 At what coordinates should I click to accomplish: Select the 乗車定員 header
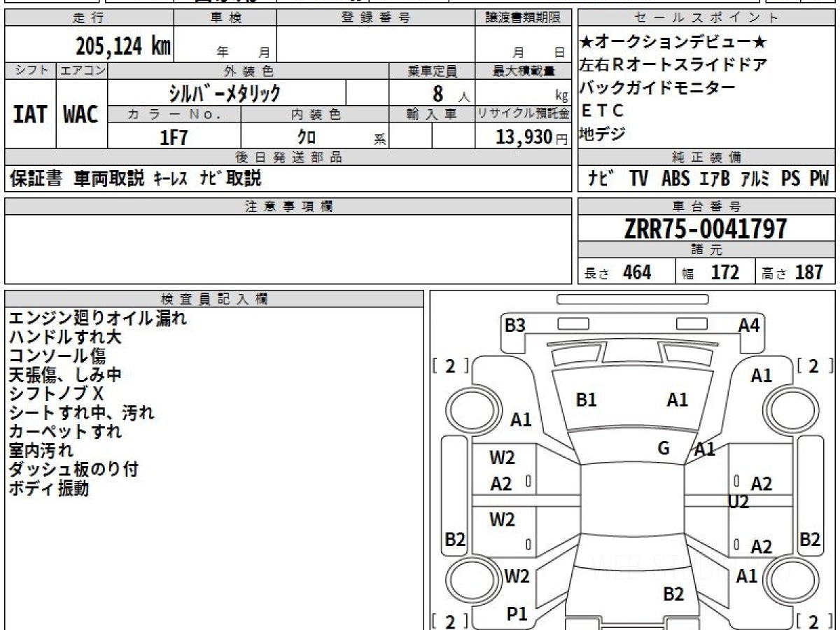[x=432, y=71]
